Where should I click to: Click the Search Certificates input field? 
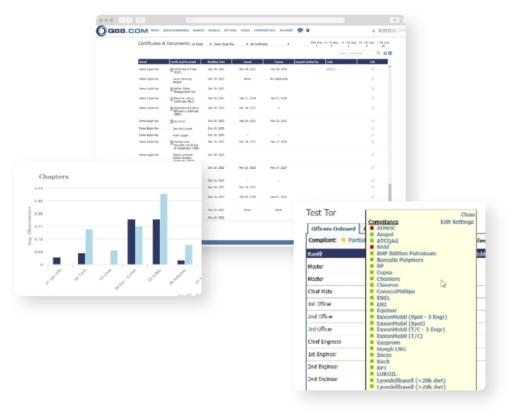coord(357,53)
